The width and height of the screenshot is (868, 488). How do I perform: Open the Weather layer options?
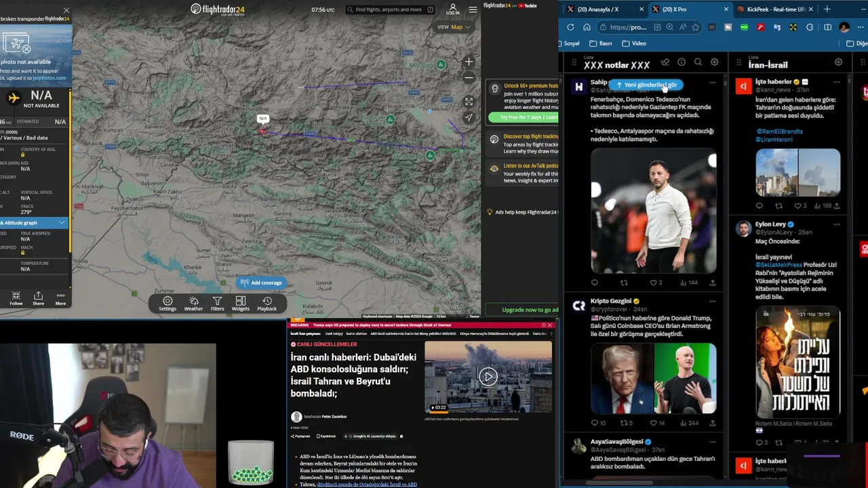pos(193,304)
